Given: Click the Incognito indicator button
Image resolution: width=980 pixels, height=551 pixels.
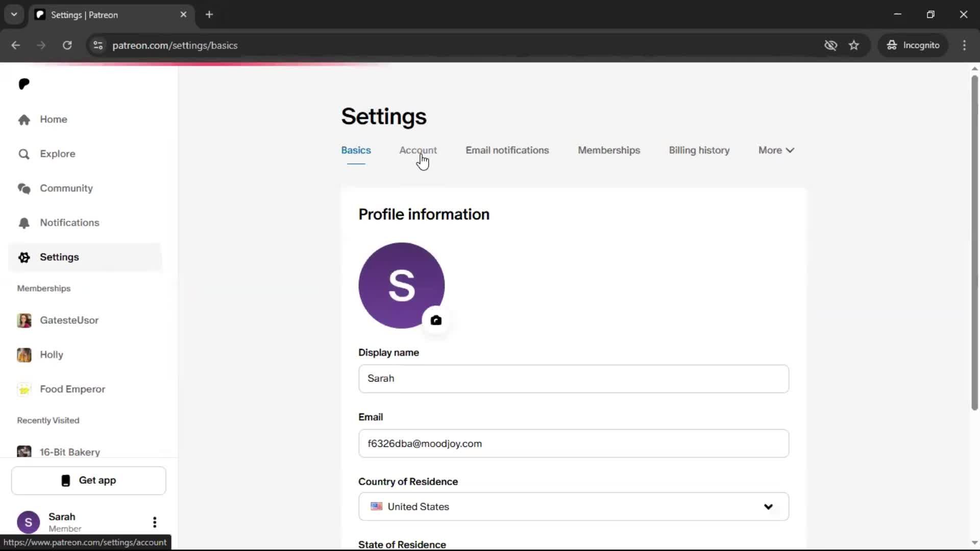Looking at the screenshot, I should [913, 45].
